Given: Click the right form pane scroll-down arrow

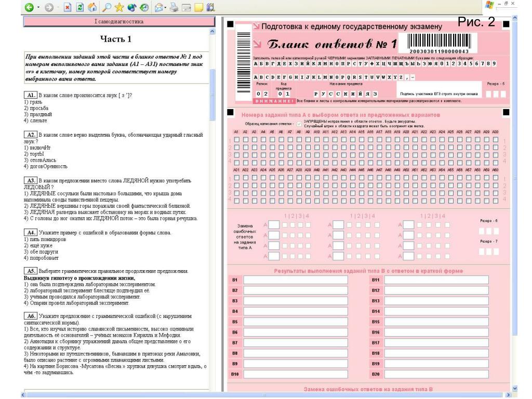Looking at the screenshot, I should [x=515, y=389].
